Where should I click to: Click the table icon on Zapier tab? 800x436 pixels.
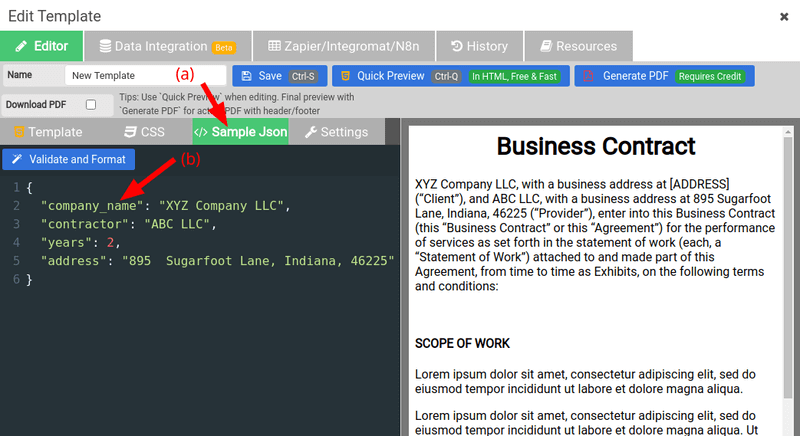[x=274, y=46]
